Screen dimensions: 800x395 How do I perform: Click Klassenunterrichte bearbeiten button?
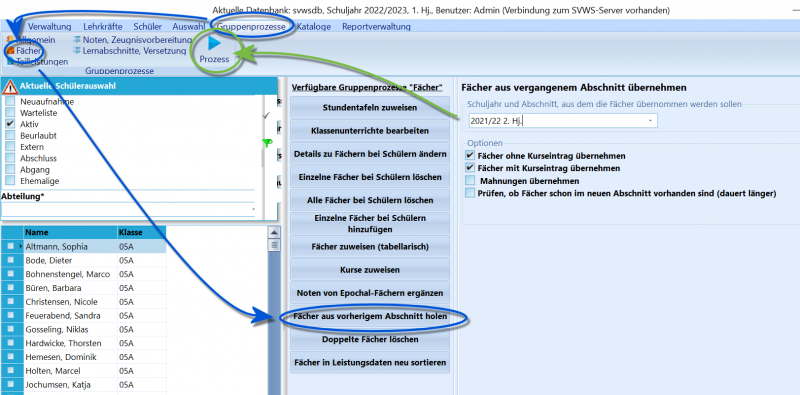[x=370, y=131]
